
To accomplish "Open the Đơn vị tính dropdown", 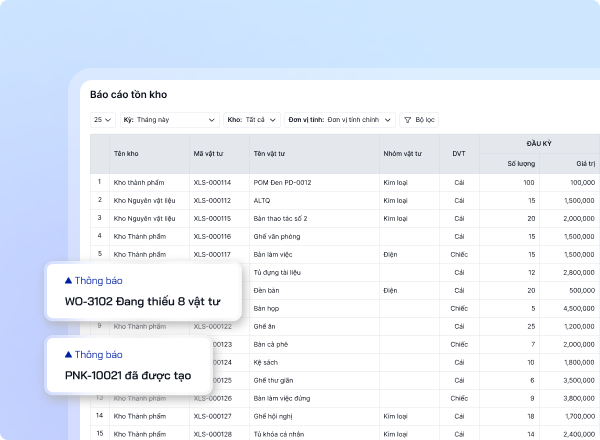I will 340,120.
